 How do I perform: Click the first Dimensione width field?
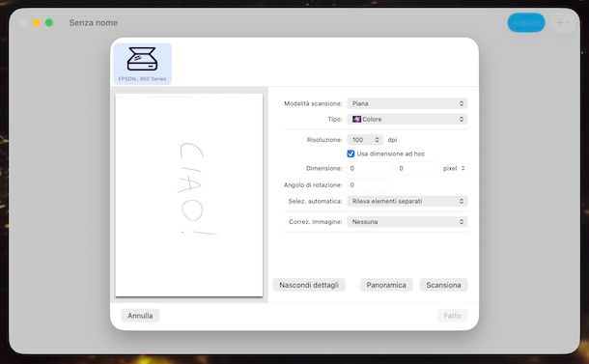(369, 168)
